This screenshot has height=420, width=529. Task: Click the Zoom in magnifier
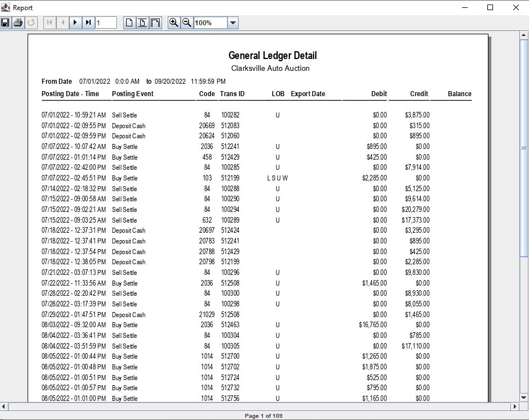174,23
